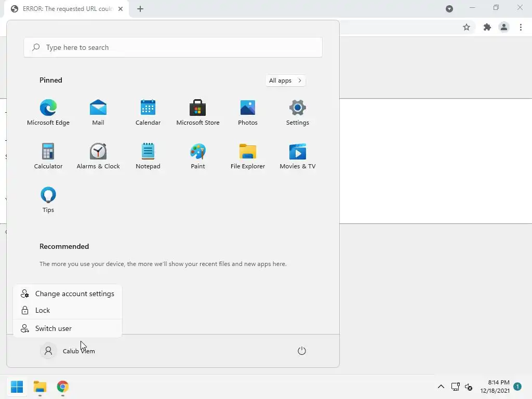Show hidden system tray icons
Viewport: 532px width, 399px height.
pos(441,387)
